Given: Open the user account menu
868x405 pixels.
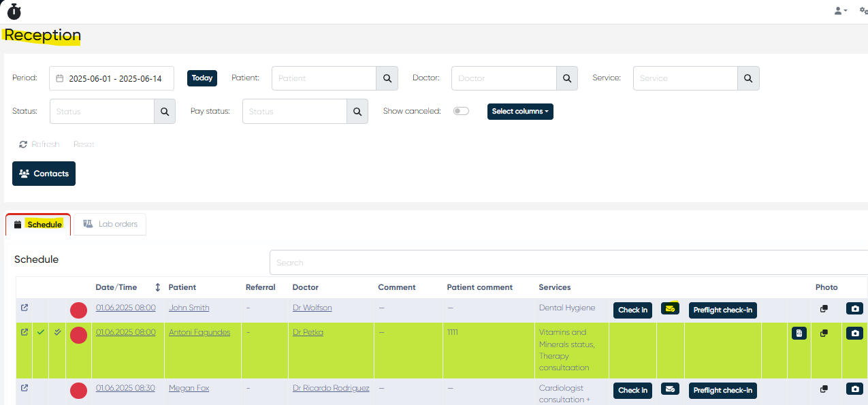Looking at the screenshot, I should click(840, 11).
